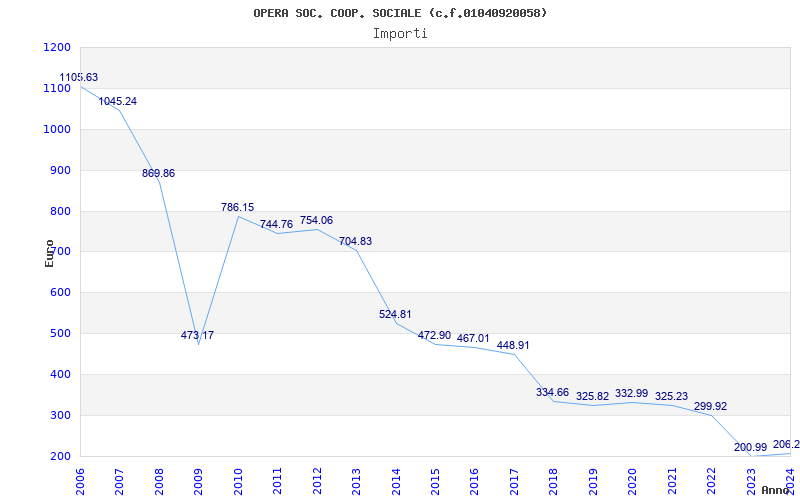The width and height of the screenshot is (800, 500).
Task: Click the 2013 x-axis label
Action: [356, 480]
